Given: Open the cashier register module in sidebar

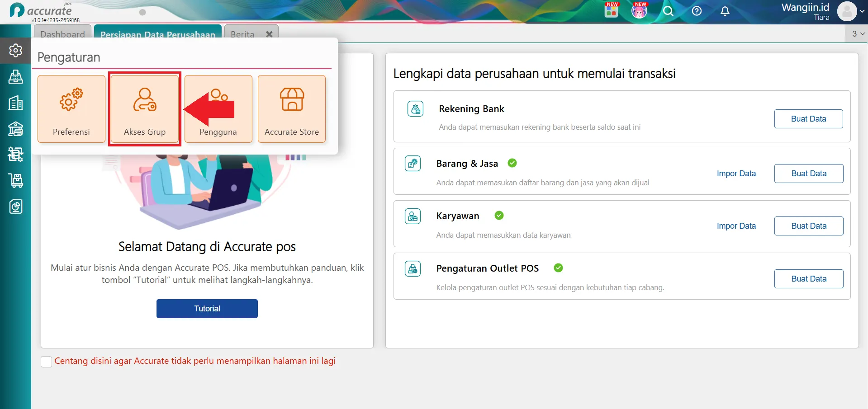Looking at the screenshot, I should point(15,77).
